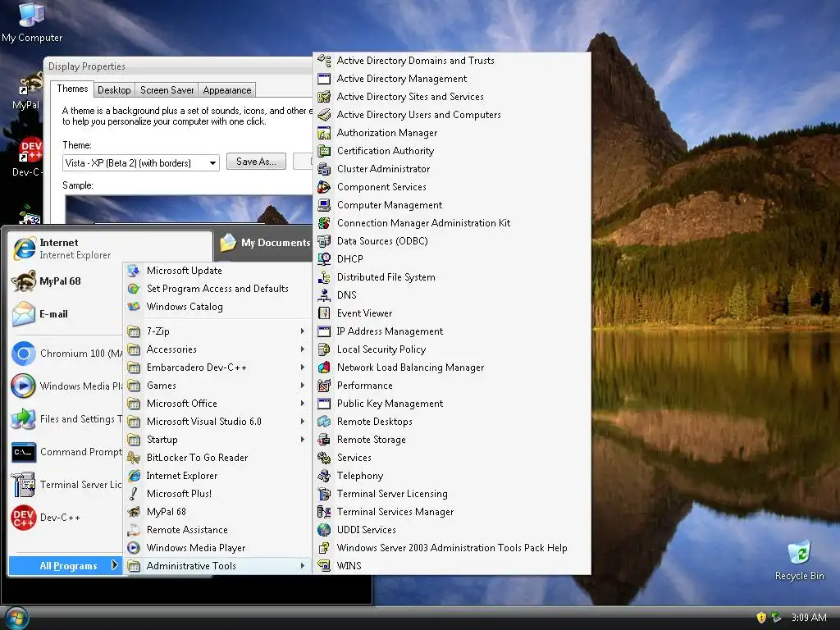
Task: Choose Microsoft Update from programs list
Action: coord(217,271)
